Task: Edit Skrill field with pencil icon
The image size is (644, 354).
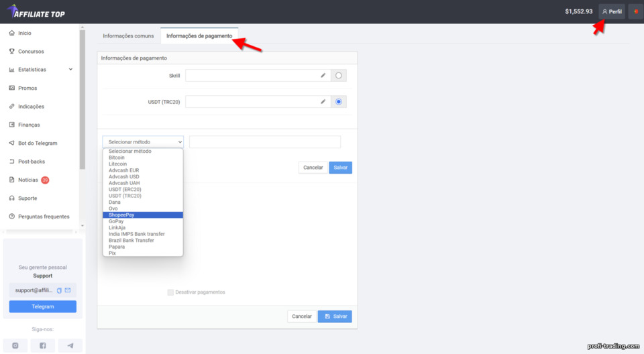Action: 323,76
